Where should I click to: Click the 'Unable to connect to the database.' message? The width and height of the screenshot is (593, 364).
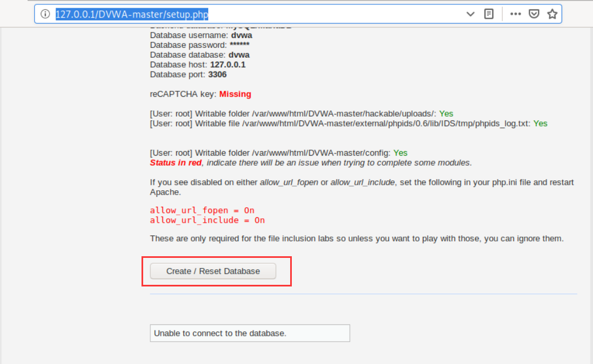click(x=249, y=333)
